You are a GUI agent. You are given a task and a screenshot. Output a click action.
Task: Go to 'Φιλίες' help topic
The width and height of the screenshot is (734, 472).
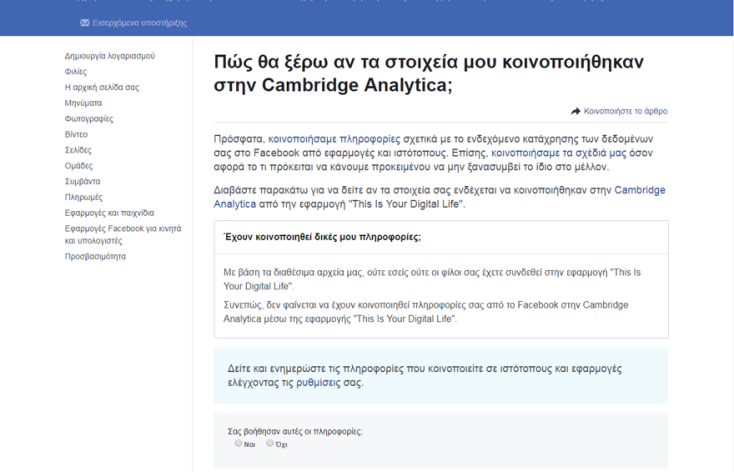(75, 71)
